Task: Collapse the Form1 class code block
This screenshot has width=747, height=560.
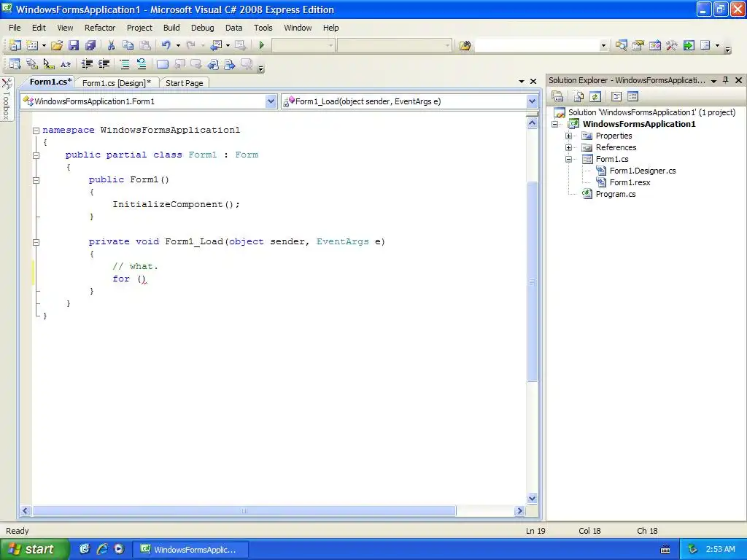Action: 36,155
